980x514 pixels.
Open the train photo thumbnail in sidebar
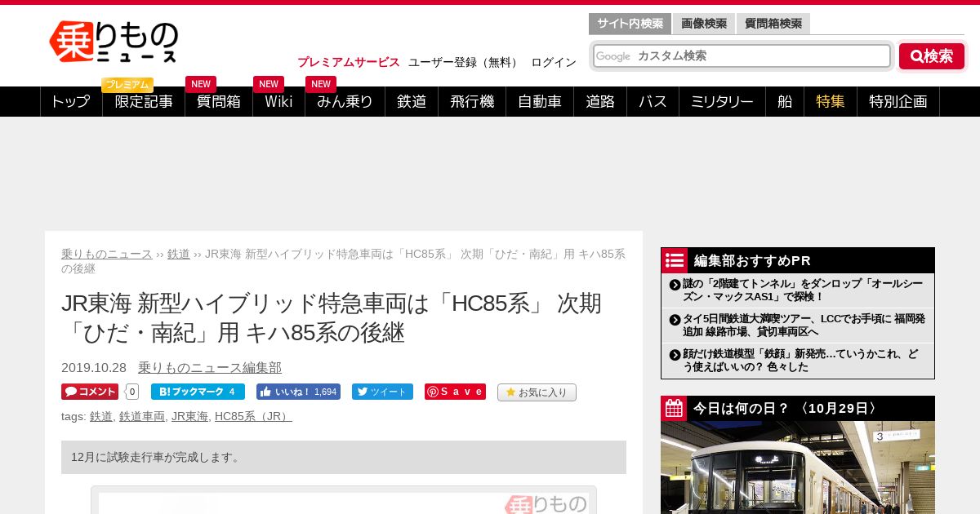click(798, 467)
